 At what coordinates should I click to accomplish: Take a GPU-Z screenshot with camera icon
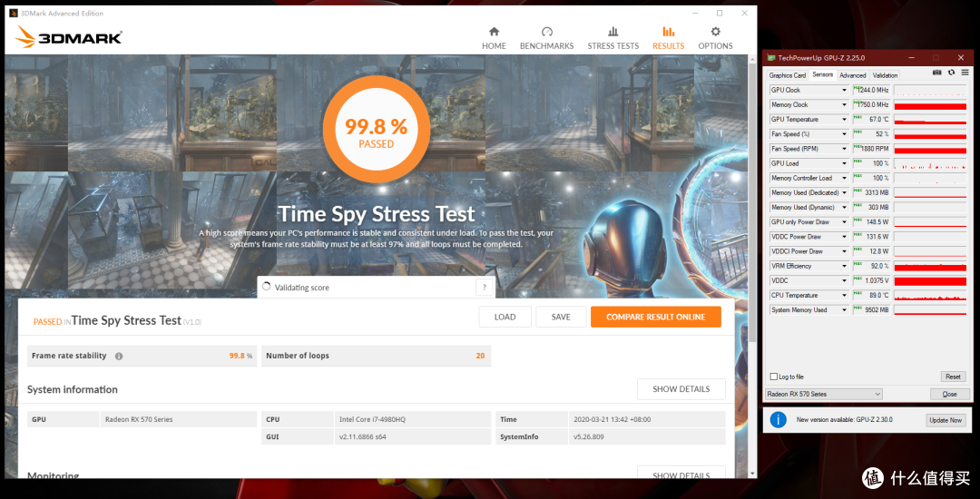pyautogui.click(x=936, y=73)
